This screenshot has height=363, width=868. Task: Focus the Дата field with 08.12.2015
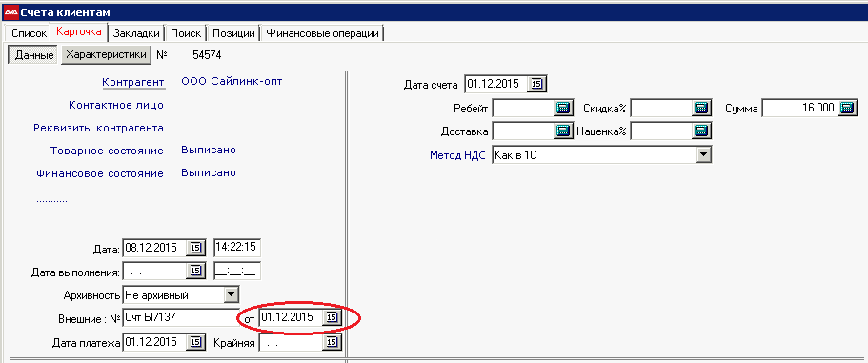tap(155, 248)
